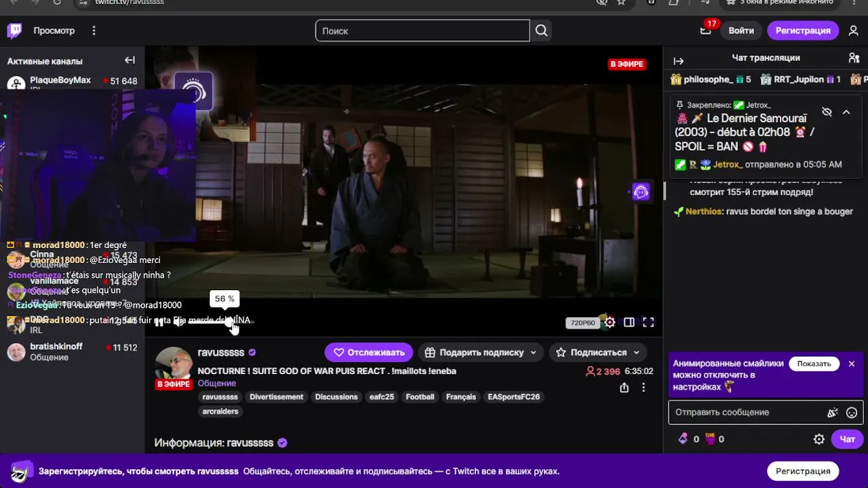Click the stream title text NOCTURNE
The height and width of the screenshot is (488, 868).
327,371
